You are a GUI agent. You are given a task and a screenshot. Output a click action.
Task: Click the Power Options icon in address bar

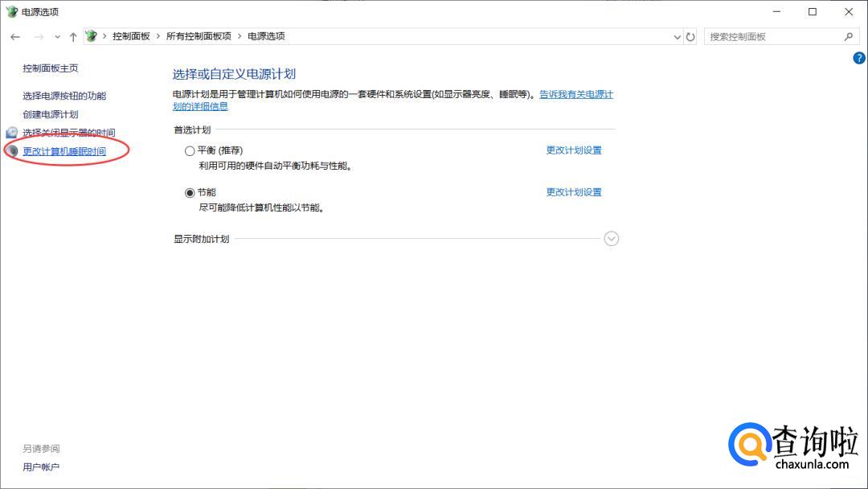(92, 36)
